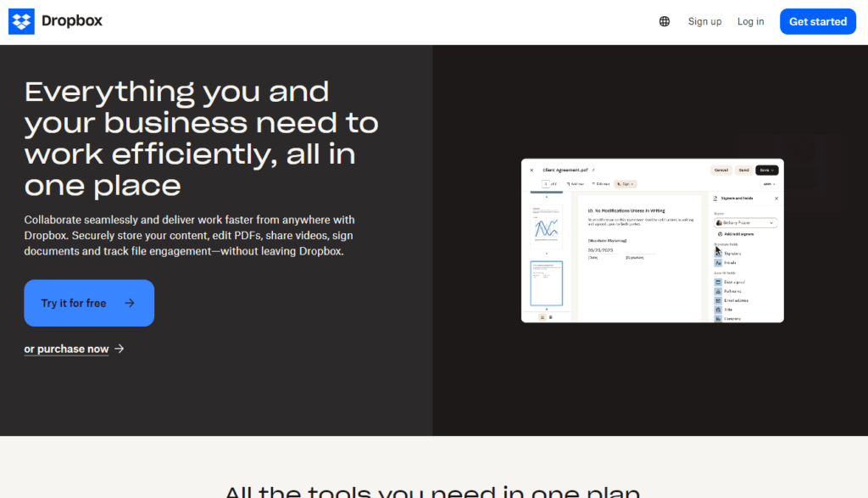Select Log in from the header menu
This screenshot has height=498, width=868.
750,21
